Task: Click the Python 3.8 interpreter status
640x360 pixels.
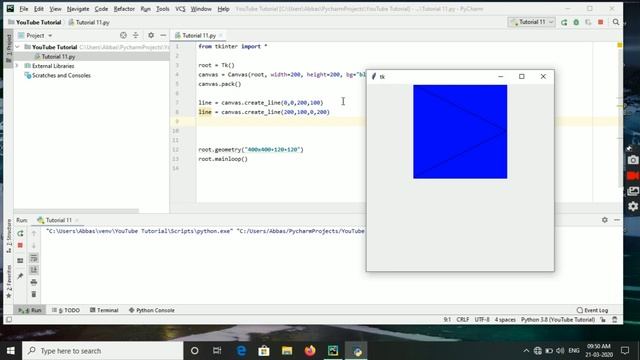Action: tap(558, 320)
